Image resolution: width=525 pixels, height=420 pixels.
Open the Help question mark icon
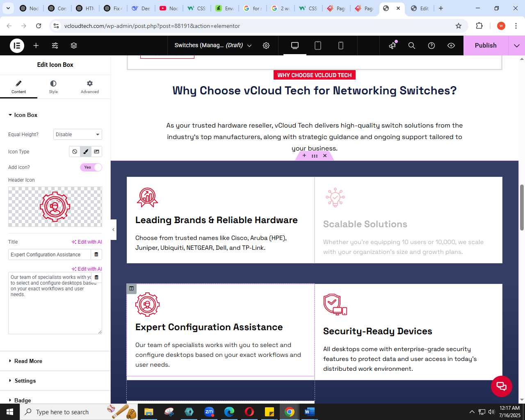point(431,46)
